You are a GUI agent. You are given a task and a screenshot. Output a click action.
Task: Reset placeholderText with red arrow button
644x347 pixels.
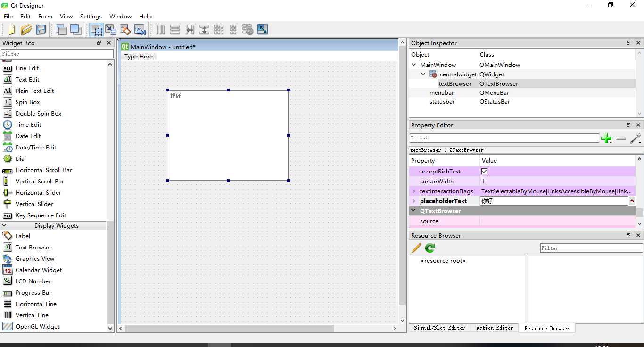coord(632,201)
